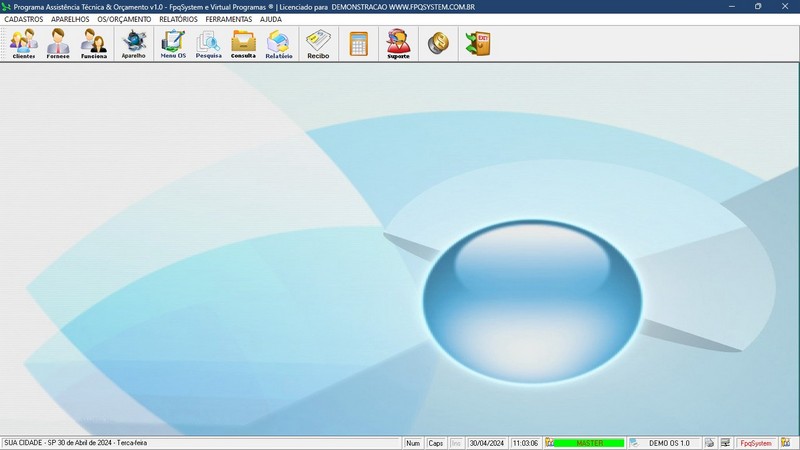Open the OS/ORÇAMENTO menu
Image resolution: width=800 pixels, height=450 pixels.
[x=124, y=19]
